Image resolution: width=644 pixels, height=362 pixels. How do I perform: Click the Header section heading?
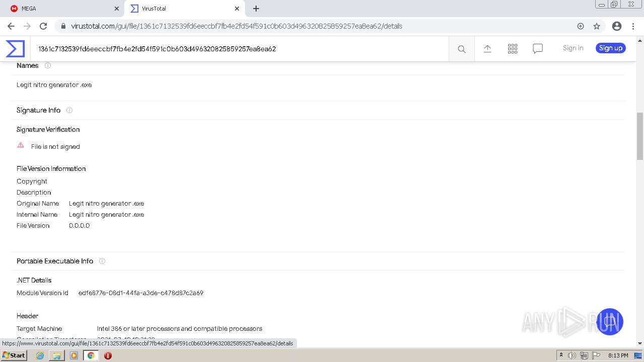coord(28,316)
